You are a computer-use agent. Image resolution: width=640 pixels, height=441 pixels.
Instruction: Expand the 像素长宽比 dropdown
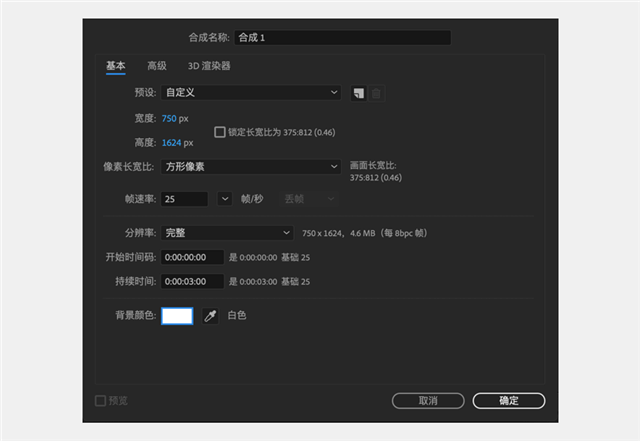click(251, 167)
